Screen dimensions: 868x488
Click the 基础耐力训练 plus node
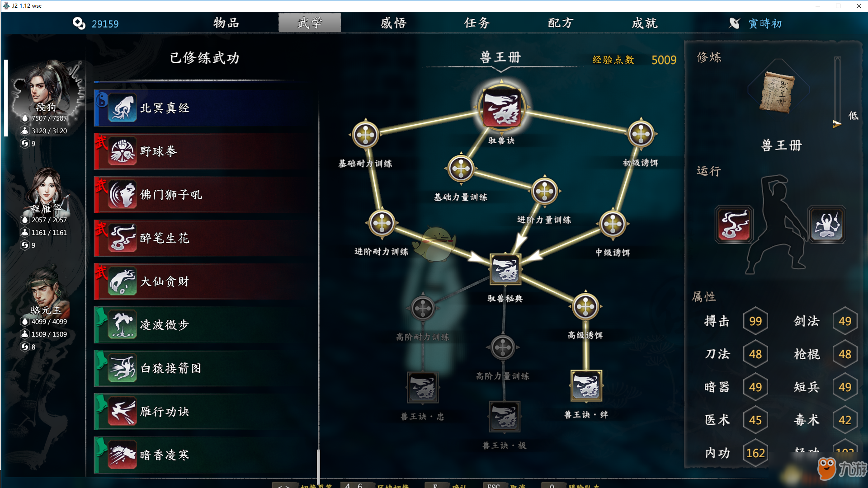[x=365, y=135]
